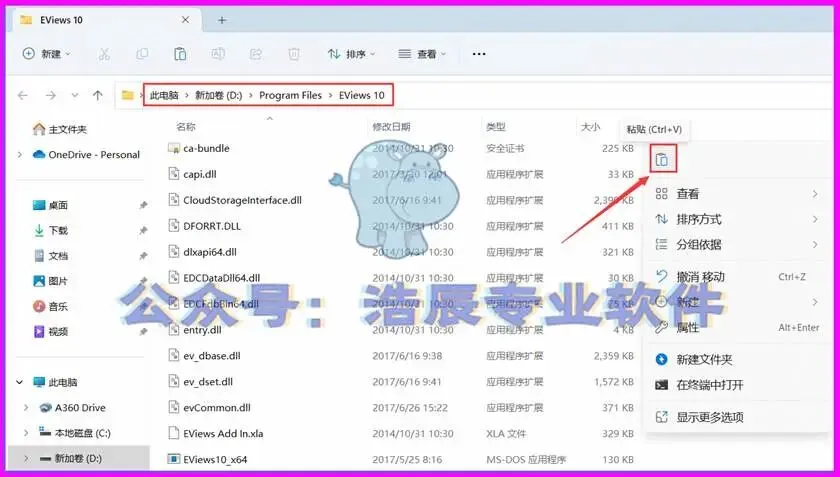Select OneDrive - Personal in sidebar
Viewport: 840px width, 477px height.
point(87,154)
